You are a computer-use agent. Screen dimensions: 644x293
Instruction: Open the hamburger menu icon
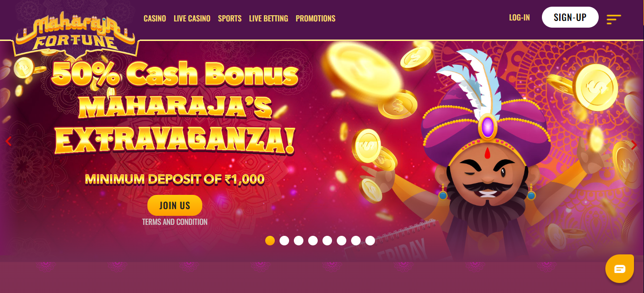[613, 19]
